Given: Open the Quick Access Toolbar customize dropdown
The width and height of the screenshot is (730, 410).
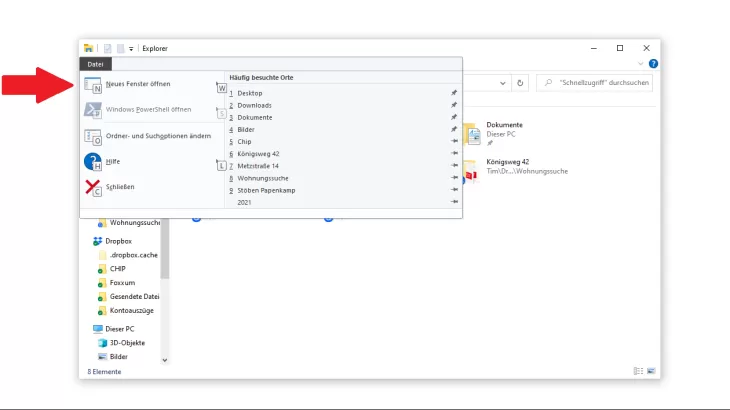Looking at the screenshot, I should point(132,48).
